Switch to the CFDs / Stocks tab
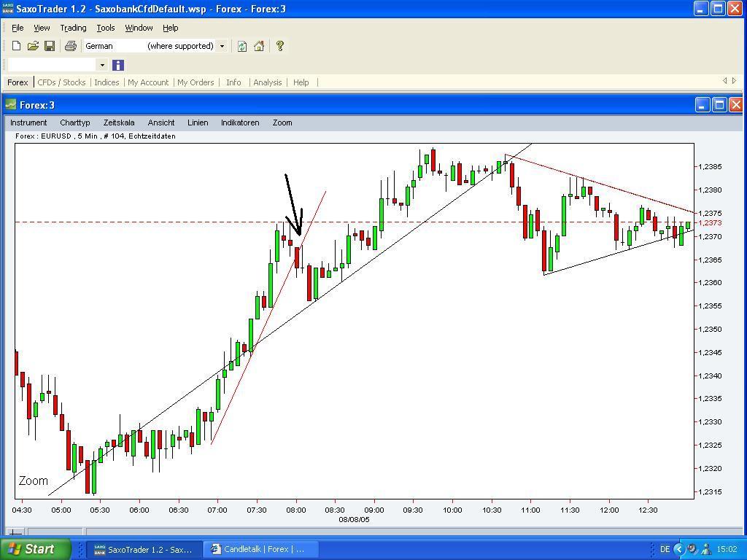Screen dimensions: 747x560 (x=61, y=82)
